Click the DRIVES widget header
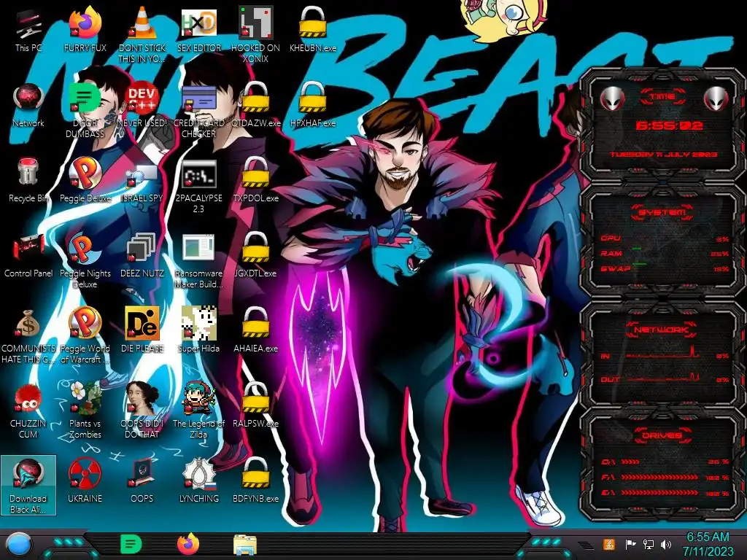 (662, 435)
